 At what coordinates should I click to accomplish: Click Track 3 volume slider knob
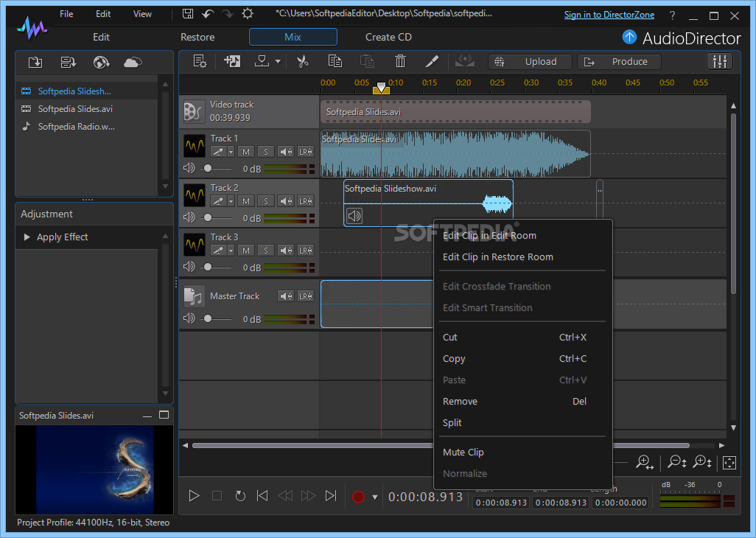click(x=208, y=267)
